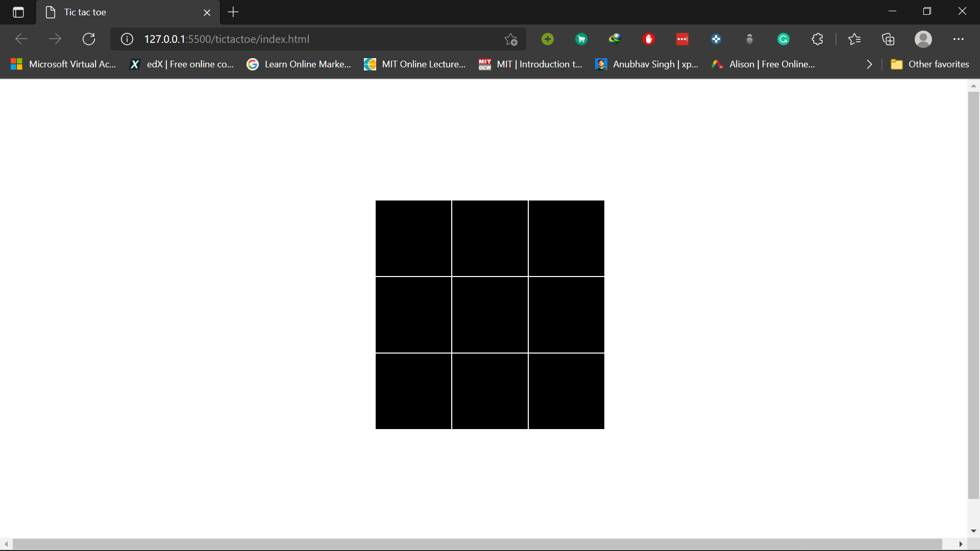Viewport: 980px width, 551px height.
Task: Click the center cell of the board
Action: coord(490,315)
